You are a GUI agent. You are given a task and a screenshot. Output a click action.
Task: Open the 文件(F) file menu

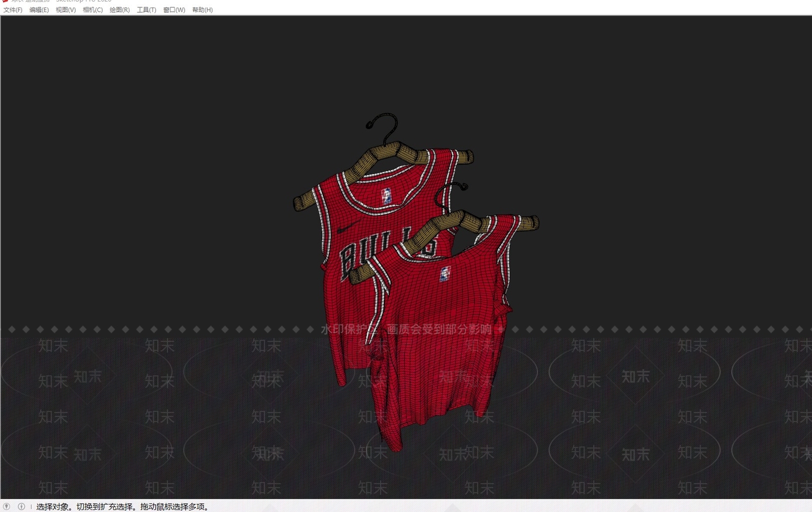[13, 10]
